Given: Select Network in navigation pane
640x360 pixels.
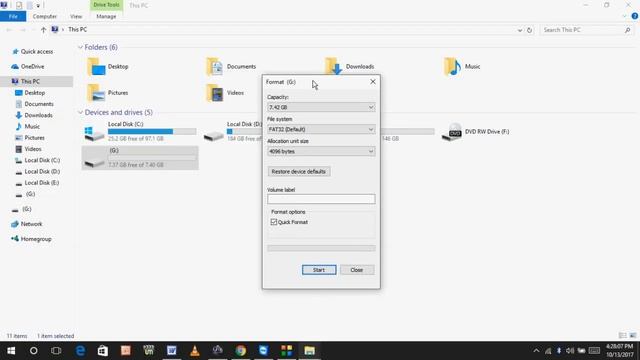Looking at the screenshot, I should pyautogui.click(x=31, y=224).
